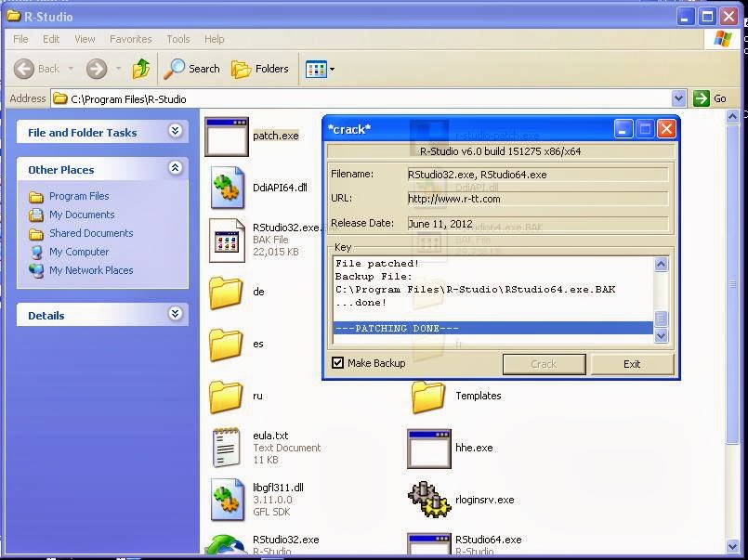Open the Templates folder

click(x=428, y=396)
